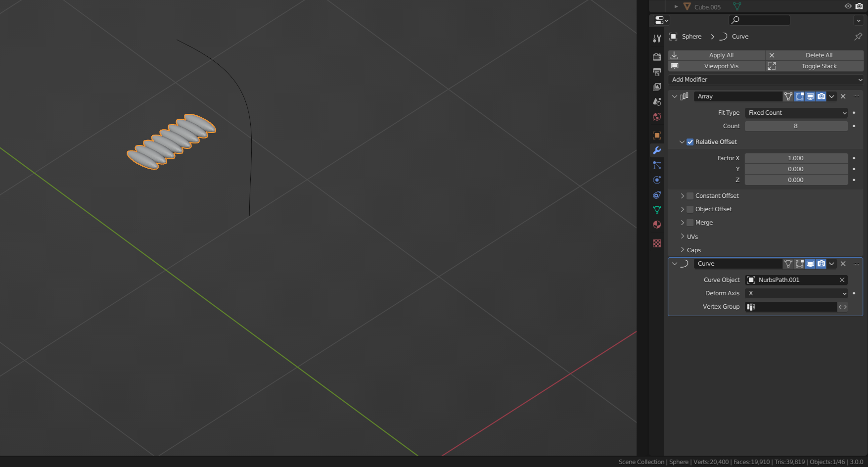This screenshot has height=467, width=868.
Task: Open the Output properties tab
Action: 657,72
